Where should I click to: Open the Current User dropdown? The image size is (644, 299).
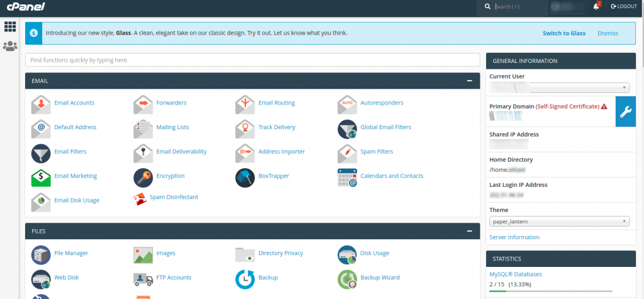tap(559, 88)
